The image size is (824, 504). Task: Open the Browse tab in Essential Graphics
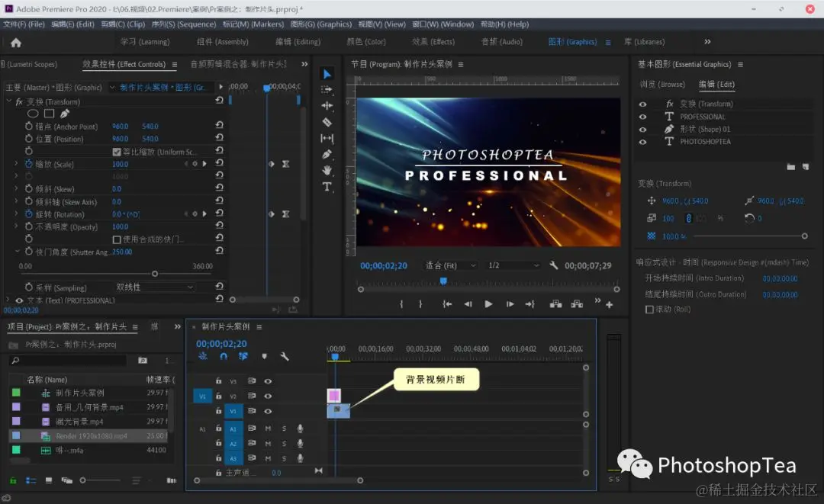pos(662,84)
